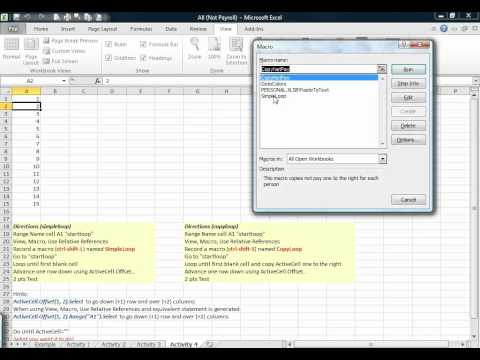Click the formula bar input area
The height and width of the screenshot is (360, 480).
click(287, 81)
